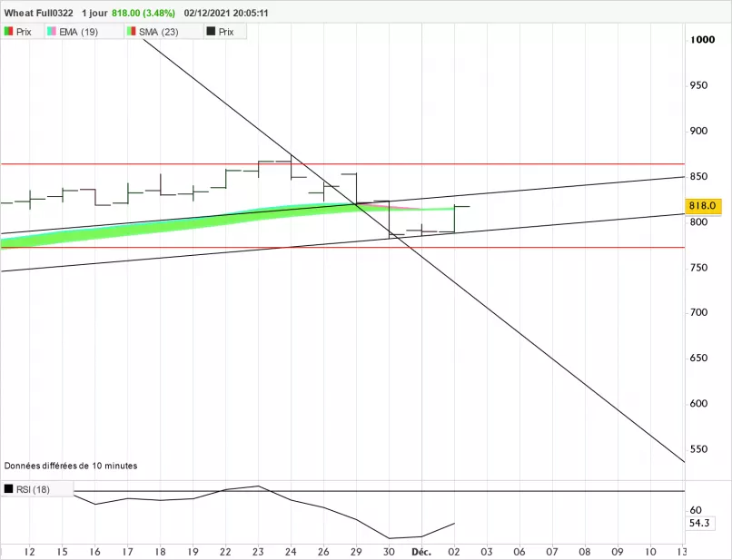This screenshot has width=732, height=560.
Task: Click the 30 date axis label
Action: pyautogui.click(x=389, y=552)
